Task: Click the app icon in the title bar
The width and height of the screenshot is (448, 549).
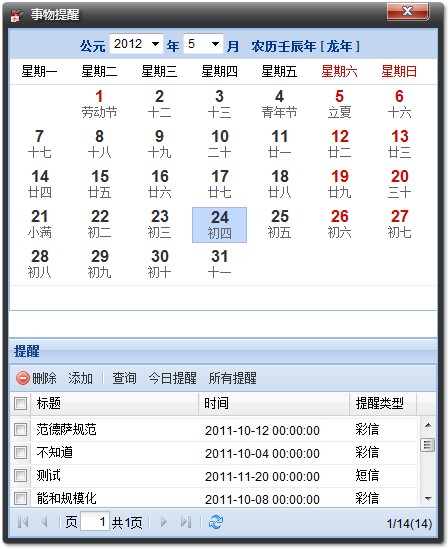Action: 16,15
